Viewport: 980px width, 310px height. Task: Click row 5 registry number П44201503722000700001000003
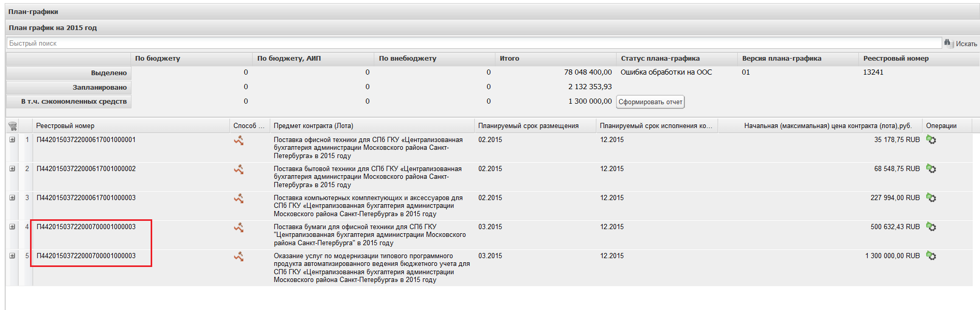pyautogui.click(x=86, y=256)
